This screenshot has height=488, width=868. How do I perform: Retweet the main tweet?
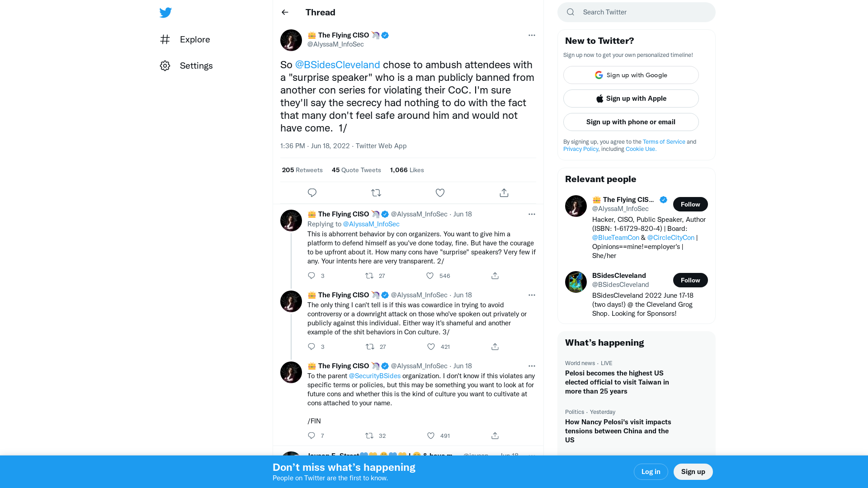376,192
